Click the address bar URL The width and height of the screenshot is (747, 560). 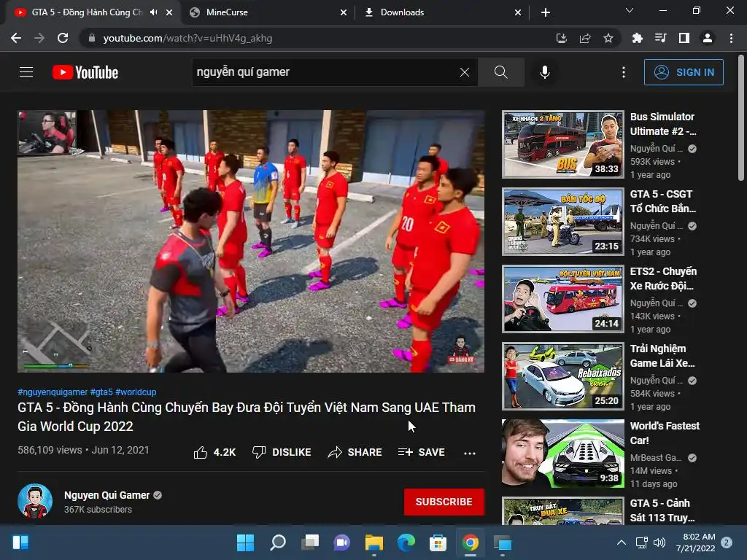pos(187,38)
